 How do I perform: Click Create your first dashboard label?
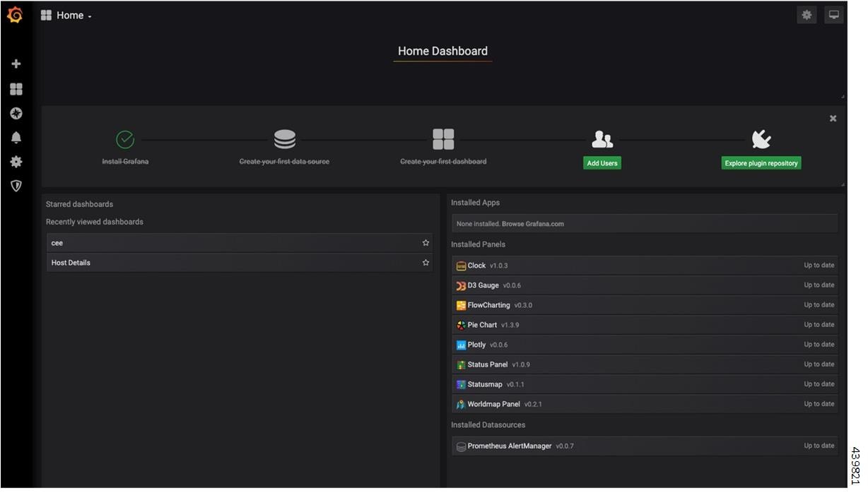pyautogui.click(x=443, y=161)
